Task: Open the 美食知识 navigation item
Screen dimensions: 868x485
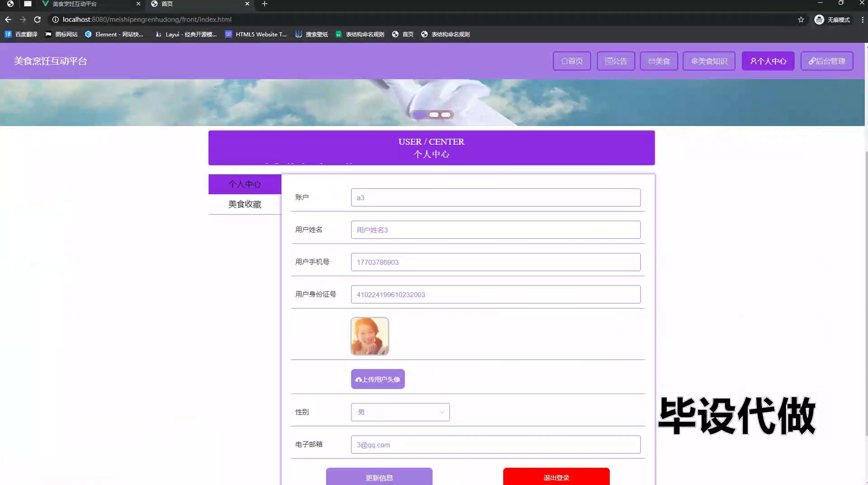Action: click(x=709, y=61)
